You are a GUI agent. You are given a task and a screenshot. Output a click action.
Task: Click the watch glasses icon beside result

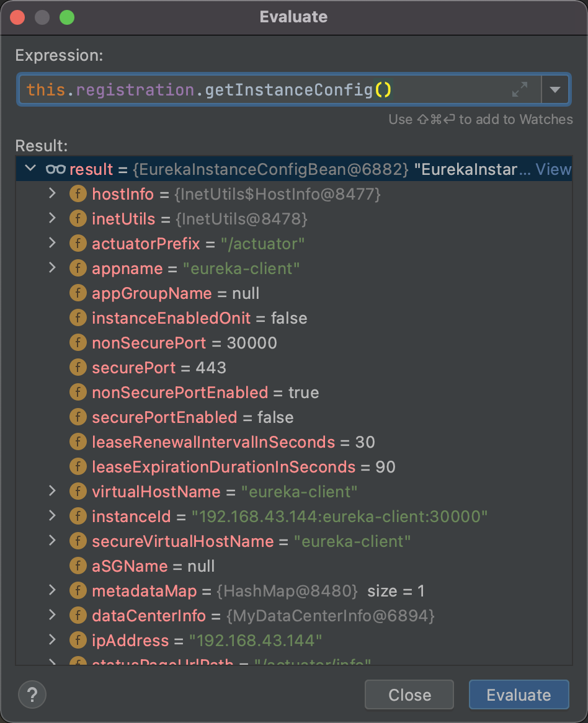click(x=56, y=169)
